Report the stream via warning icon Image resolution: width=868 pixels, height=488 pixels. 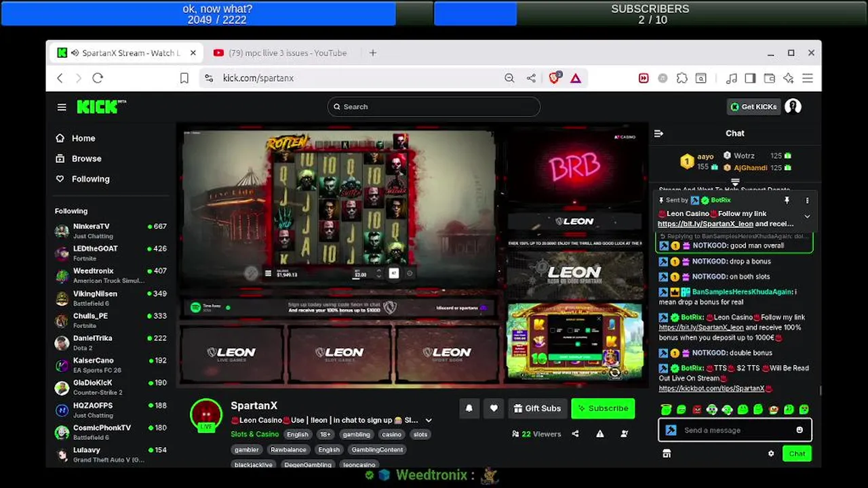click(x=599, y=434)
